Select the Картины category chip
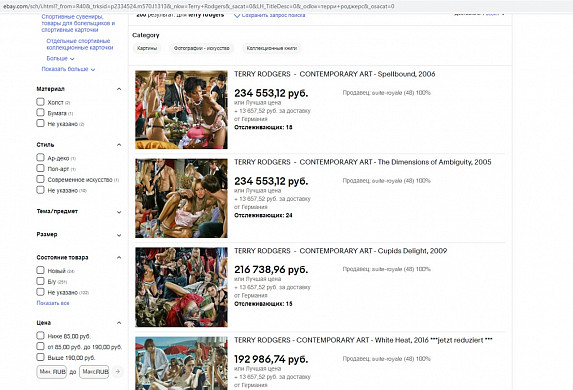This screenshot has width=573, height=390. click(x=147, y=48)
